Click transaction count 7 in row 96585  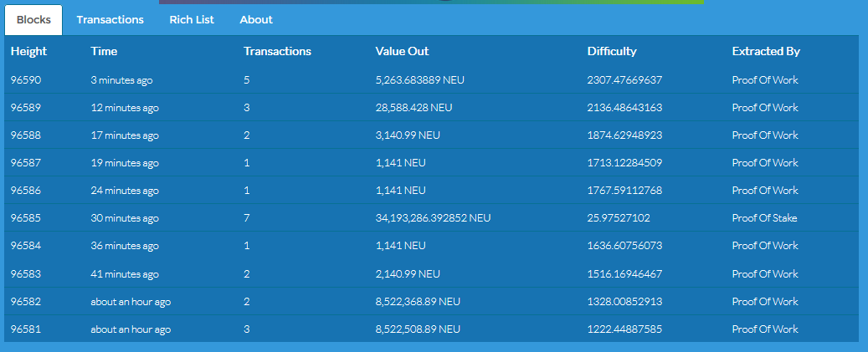click(x=246, y=218)
